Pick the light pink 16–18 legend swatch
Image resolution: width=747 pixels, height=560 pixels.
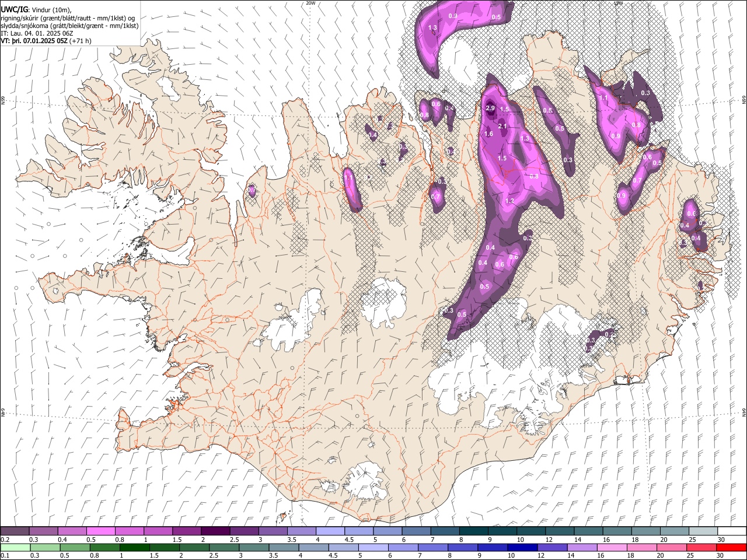point(613,547)
